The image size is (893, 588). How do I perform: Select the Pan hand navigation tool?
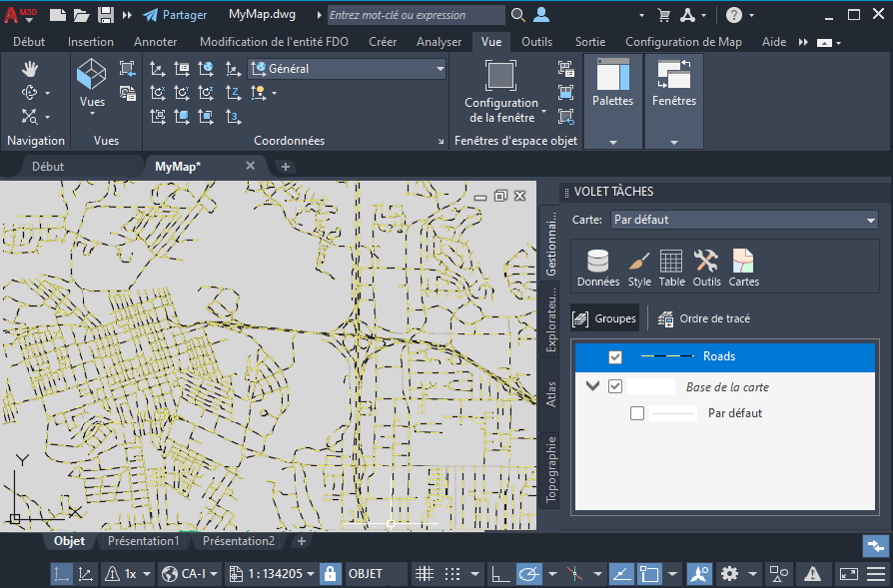29,68
